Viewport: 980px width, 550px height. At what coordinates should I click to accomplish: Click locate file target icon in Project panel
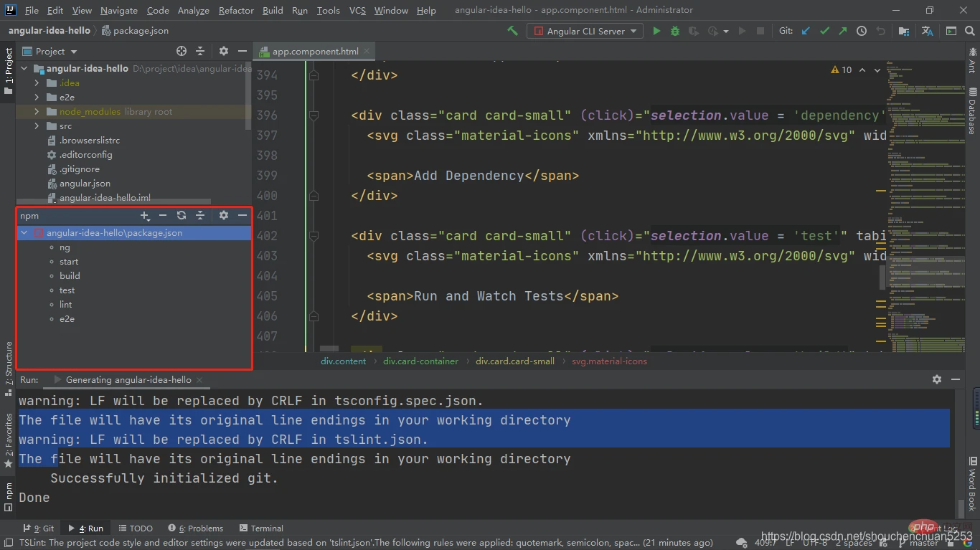(x=182, y=51)
